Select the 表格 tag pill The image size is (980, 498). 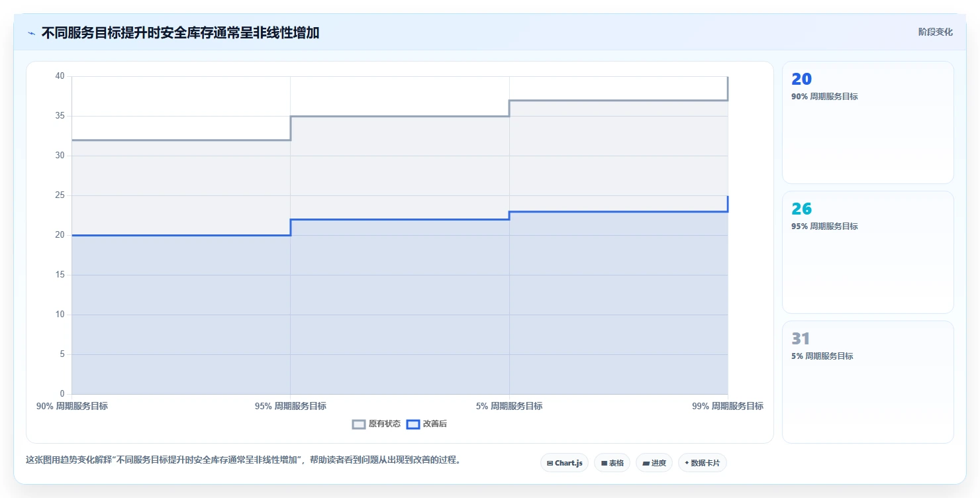pyautogui.click(x=612, y=463)
